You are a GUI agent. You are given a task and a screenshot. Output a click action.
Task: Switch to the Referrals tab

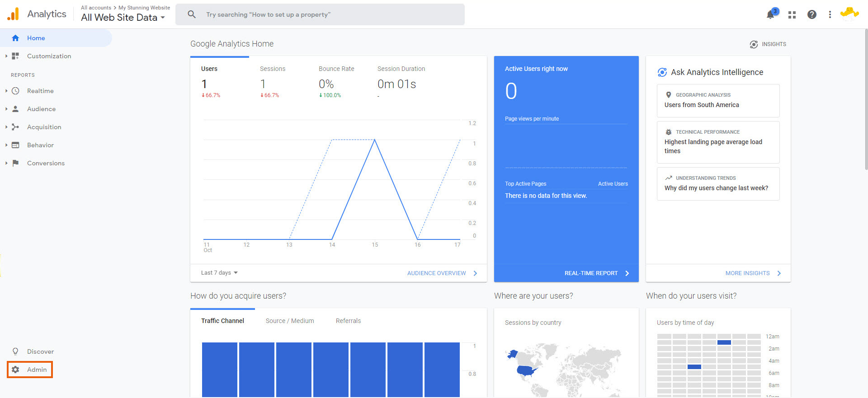pyautogui.click(x=348, y=321)
